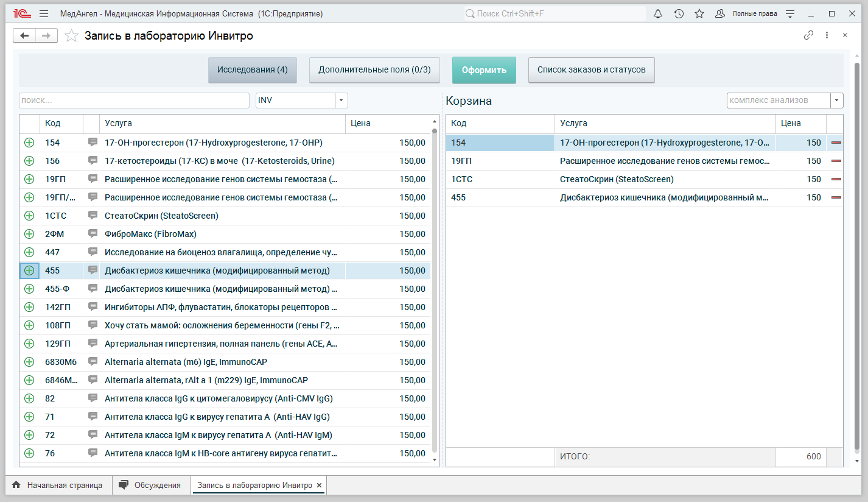This screenshot has height=502, width=868.
Task: Switch to Начальная страница tab
Action: [57, 486]
